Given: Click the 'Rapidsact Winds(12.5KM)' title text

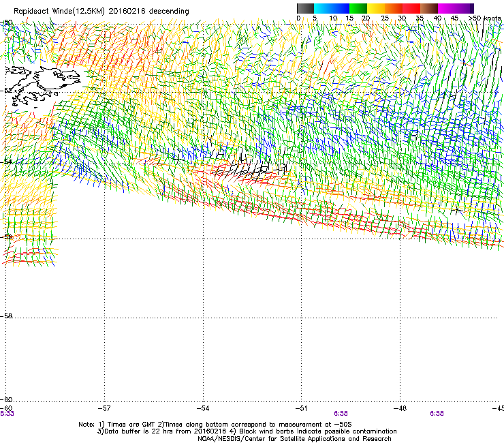Looking at the screenshot, I should pos(59,12).
